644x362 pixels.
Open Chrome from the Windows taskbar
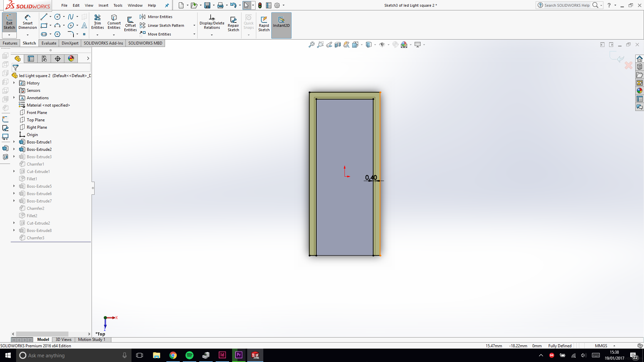[x=173, y=355]
